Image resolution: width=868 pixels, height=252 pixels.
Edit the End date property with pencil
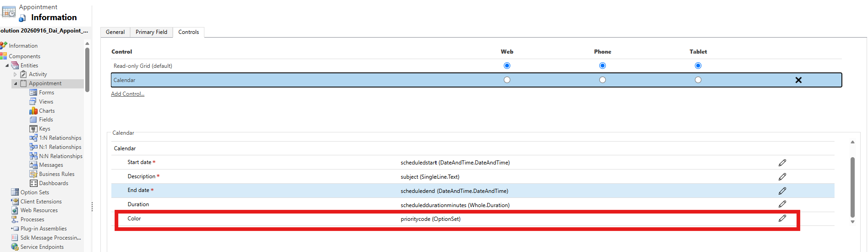pos(782,191)
